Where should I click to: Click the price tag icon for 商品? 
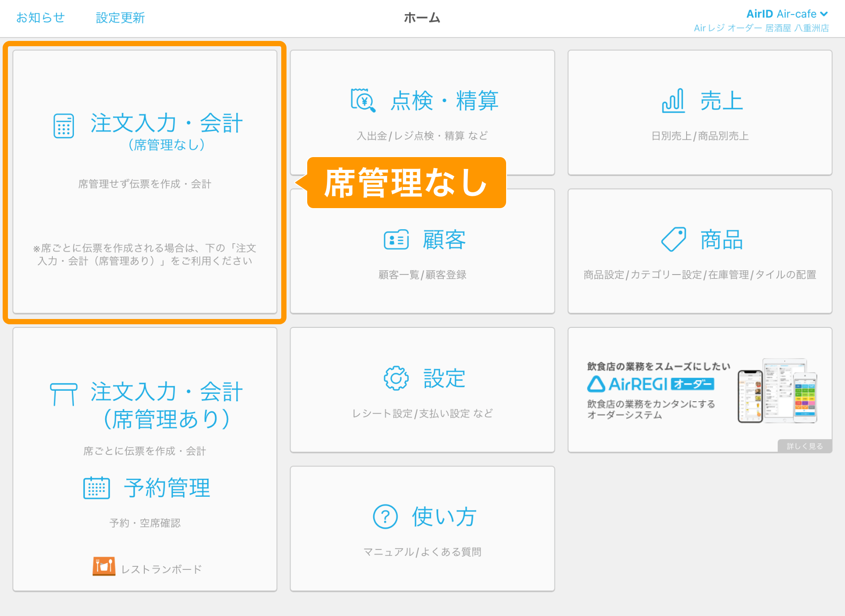coord(673,239)
